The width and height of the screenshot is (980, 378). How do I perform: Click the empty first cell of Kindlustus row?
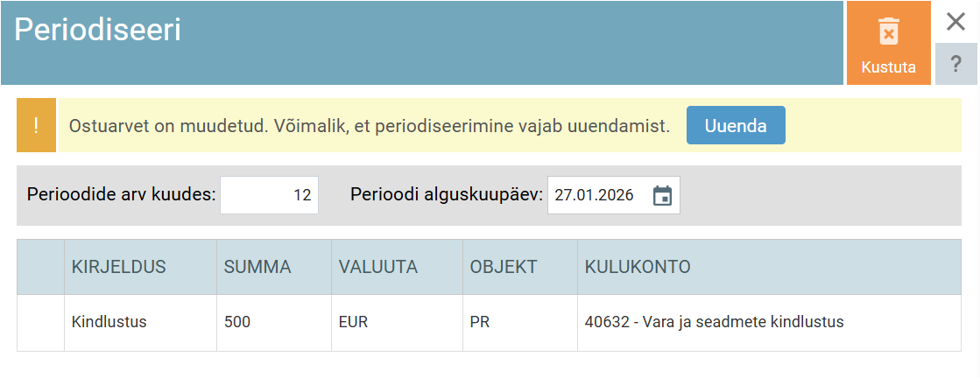point(40,322)
